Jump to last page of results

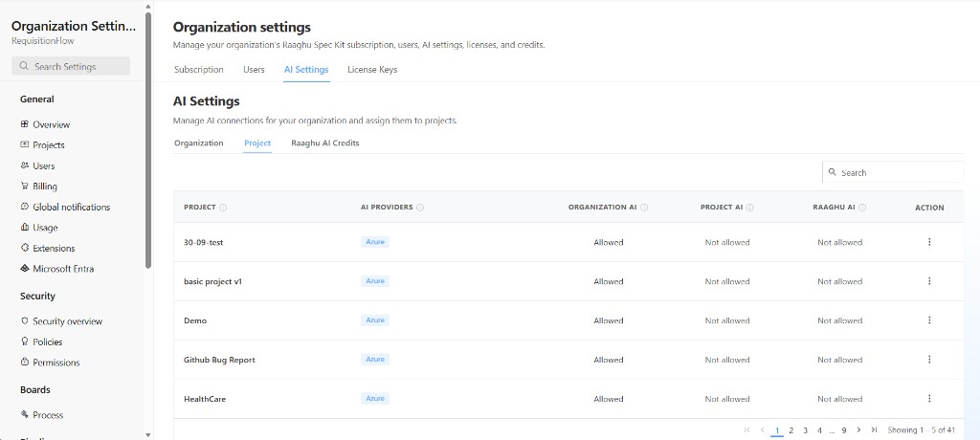(x=874, y=430)
